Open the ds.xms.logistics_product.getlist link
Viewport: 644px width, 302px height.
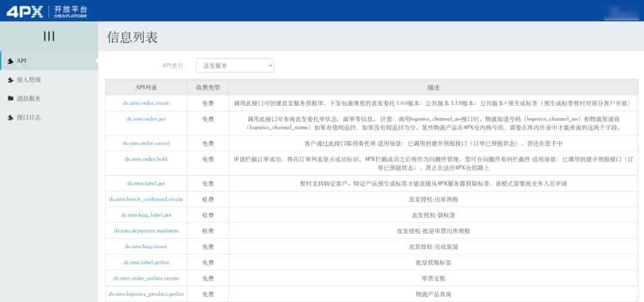146,294
